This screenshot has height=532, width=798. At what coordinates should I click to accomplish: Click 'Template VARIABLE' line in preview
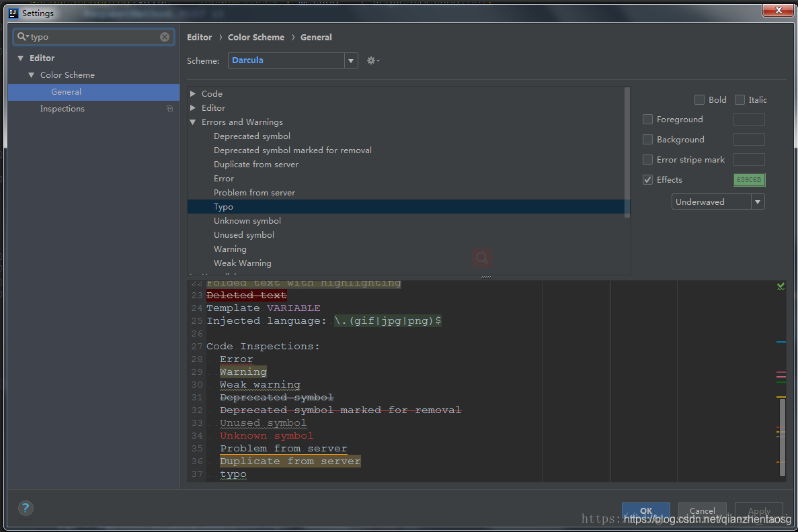pos(263,308)
